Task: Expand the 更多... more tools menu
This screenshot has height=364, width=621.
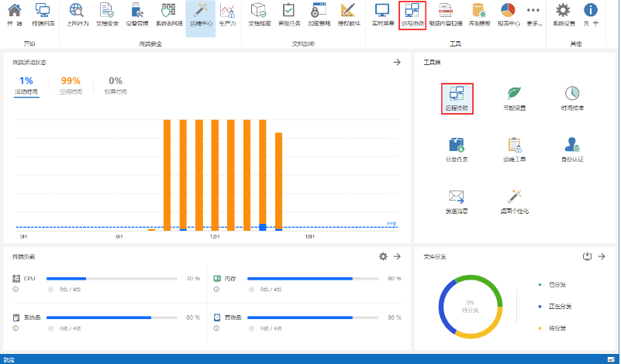Action: [x=534, y=15]
